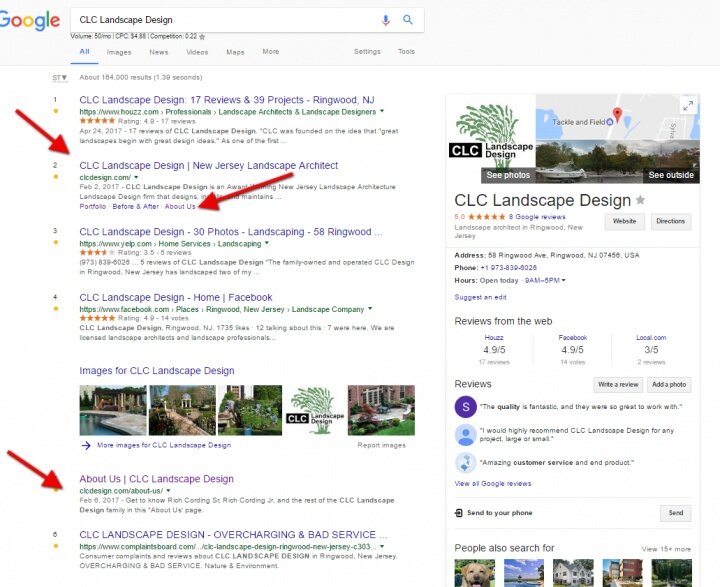This screenshot has height=587, width=720.
Task: Click Add a photo button
Action: click(669, 384)
